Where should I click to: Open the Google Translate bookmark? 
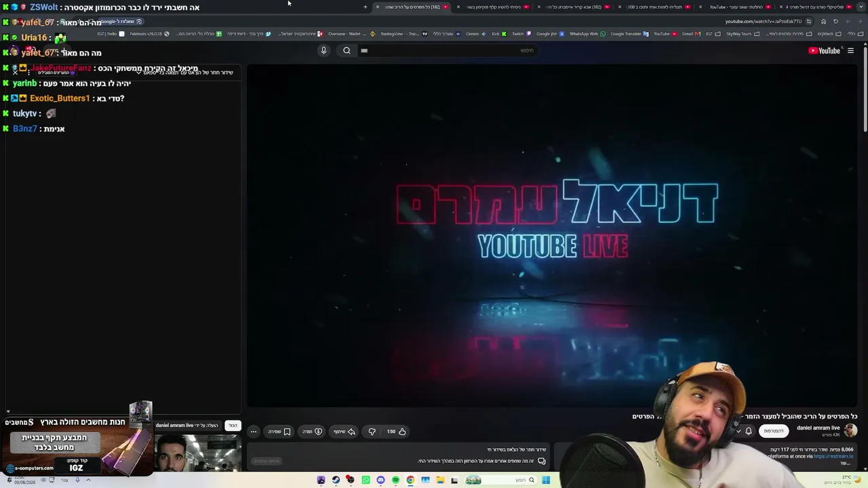pyautogui.click(x=629, y=34)
